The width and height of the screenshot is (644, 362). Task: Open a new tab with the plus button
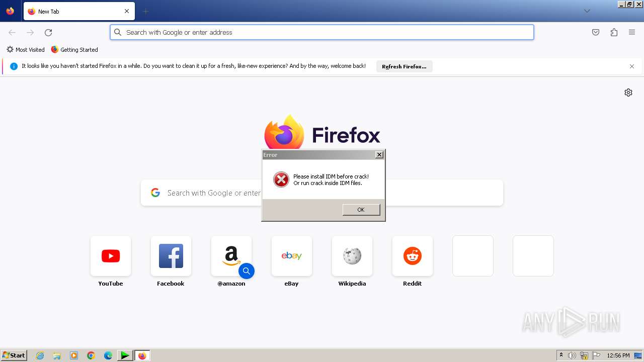click(145, 11)
